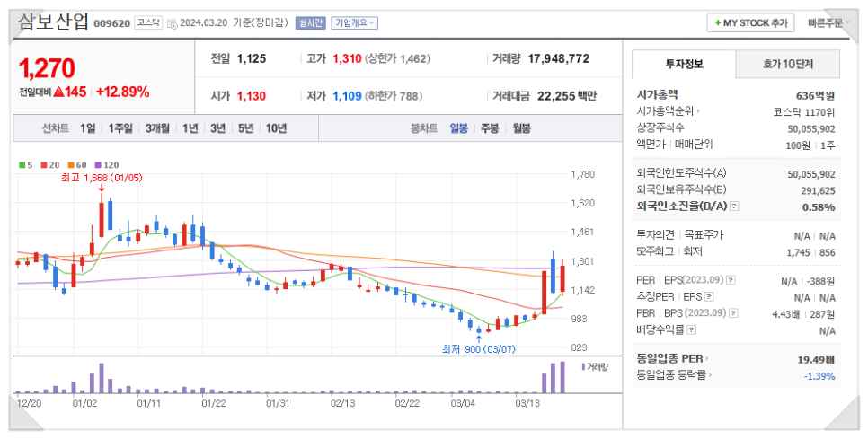Open the 동일업종 PER link
Image resolution: width=868 pixels, height=439 pixels.
tap(672, 359)
